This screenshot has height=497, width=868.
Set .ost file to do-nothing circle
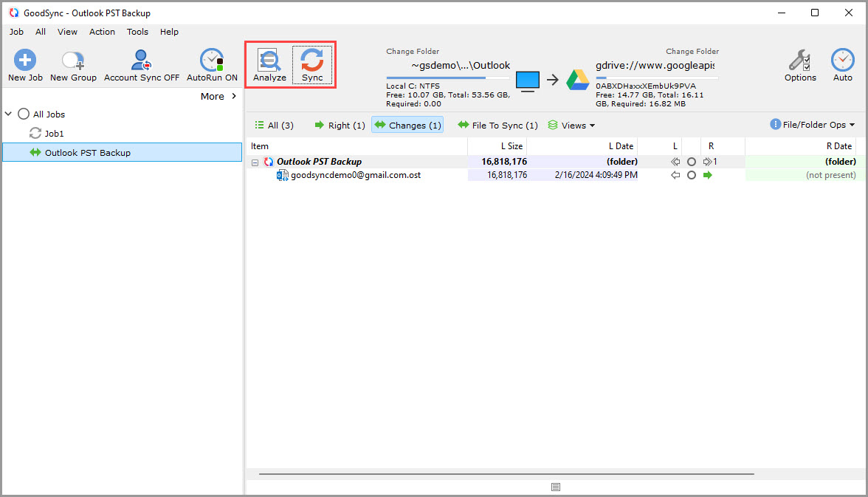[x=692, y=175]
